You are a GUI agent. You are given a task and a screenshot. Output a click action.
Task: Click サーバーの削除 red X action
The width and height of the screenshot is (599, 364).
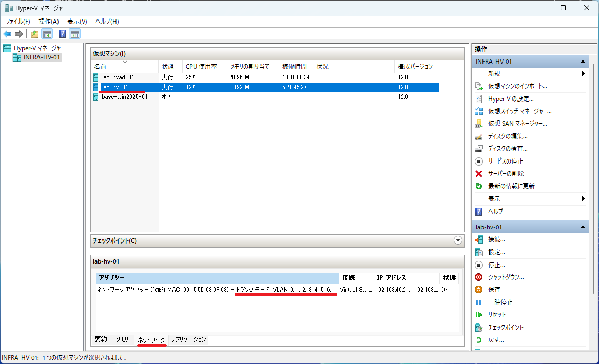[x=506, y=174]
